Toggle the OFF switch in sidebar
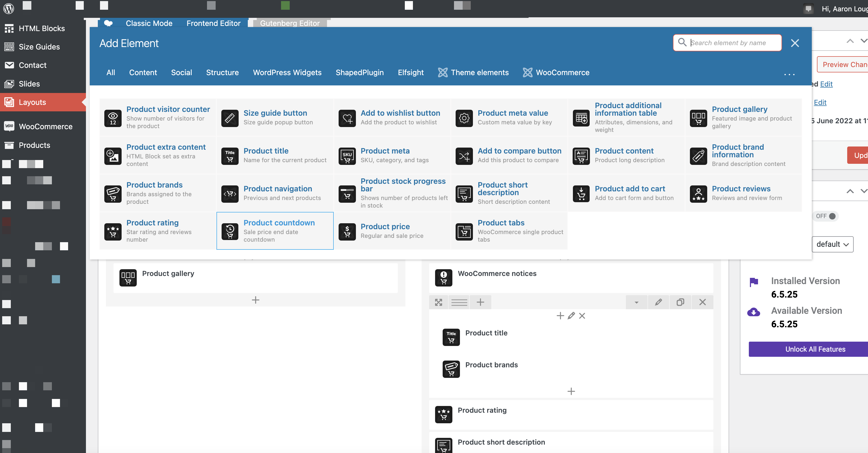 point(825,216)
